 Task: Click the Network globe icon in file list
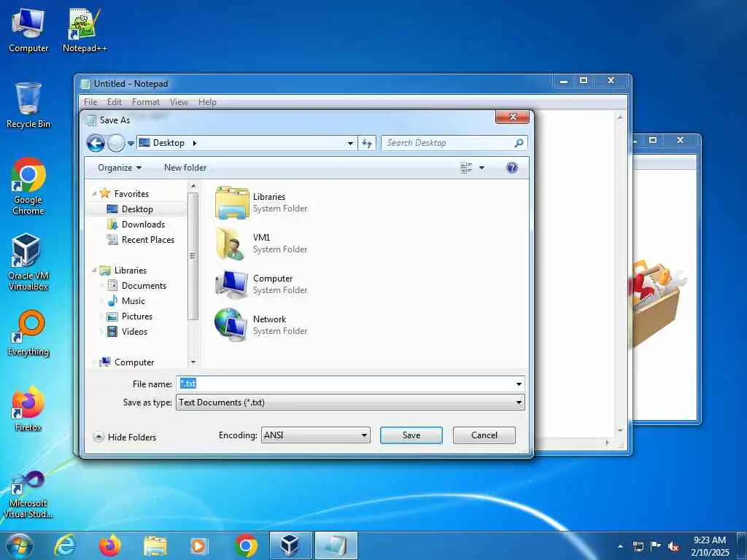[x=231, y=324]
